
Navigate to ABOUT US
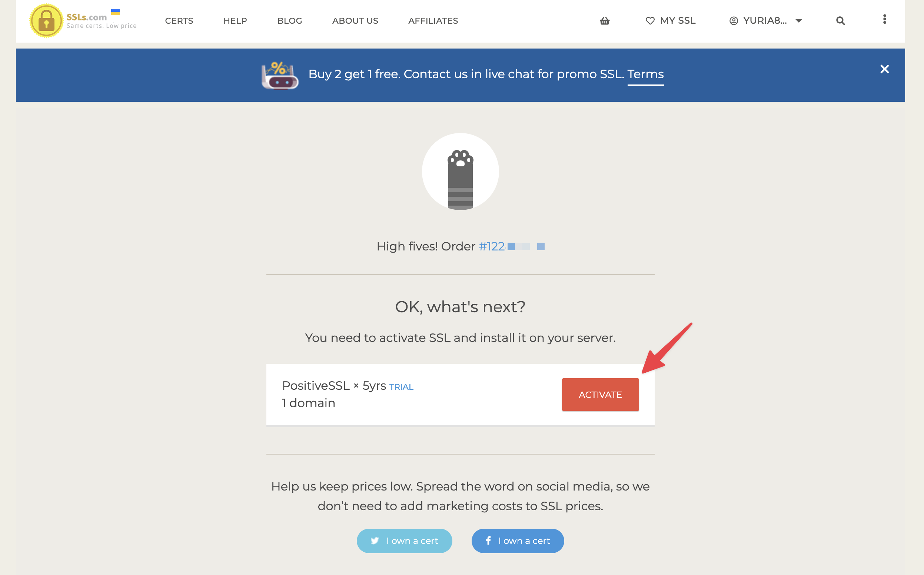pos(355,21)
